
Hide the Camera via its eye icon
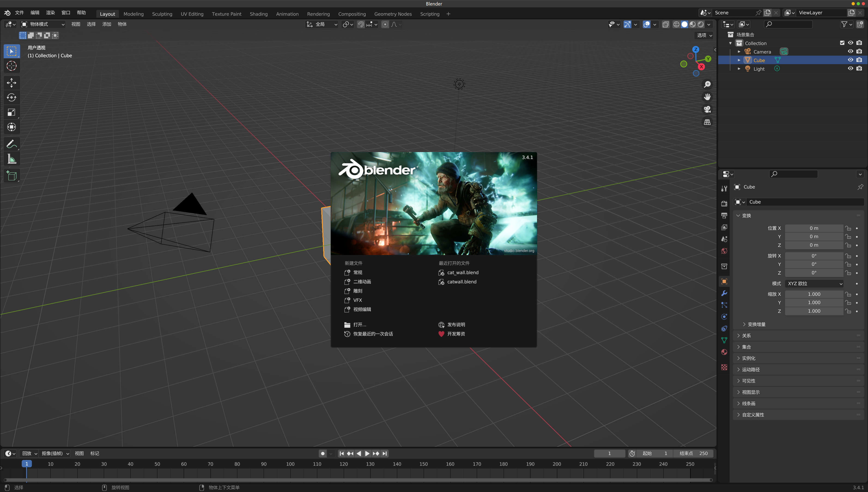[x=850, y=51]
